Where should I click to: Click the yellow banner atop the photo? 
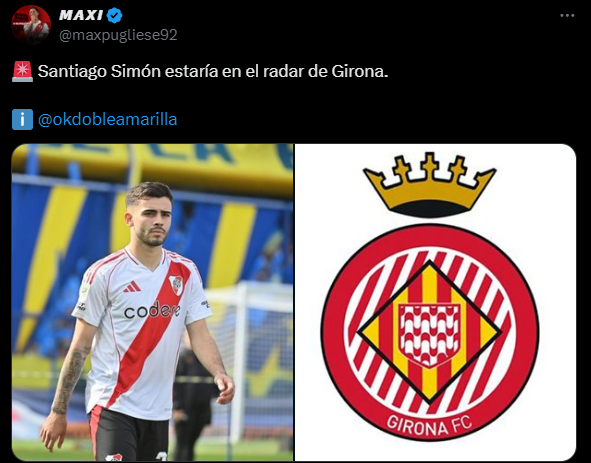point(152,162)
